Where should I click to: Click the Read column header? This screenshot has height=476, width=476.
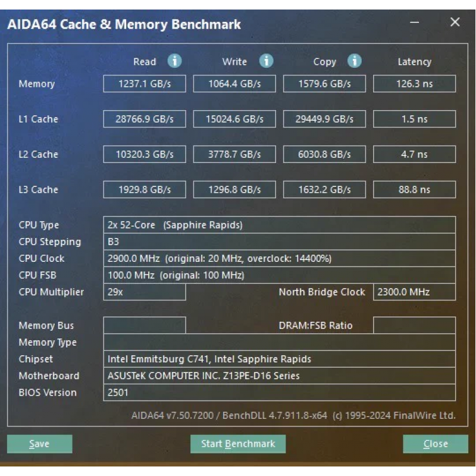(145, 62)
